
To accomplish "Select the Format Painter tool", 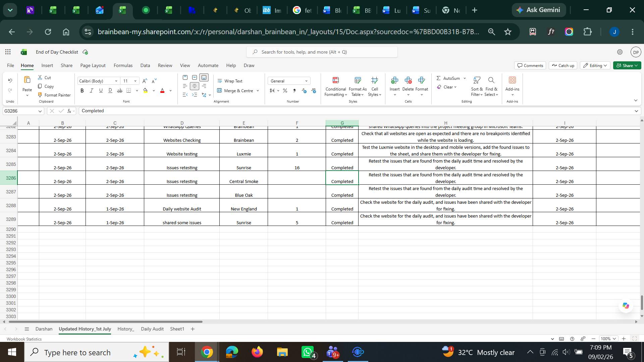I will coord(54,95).
